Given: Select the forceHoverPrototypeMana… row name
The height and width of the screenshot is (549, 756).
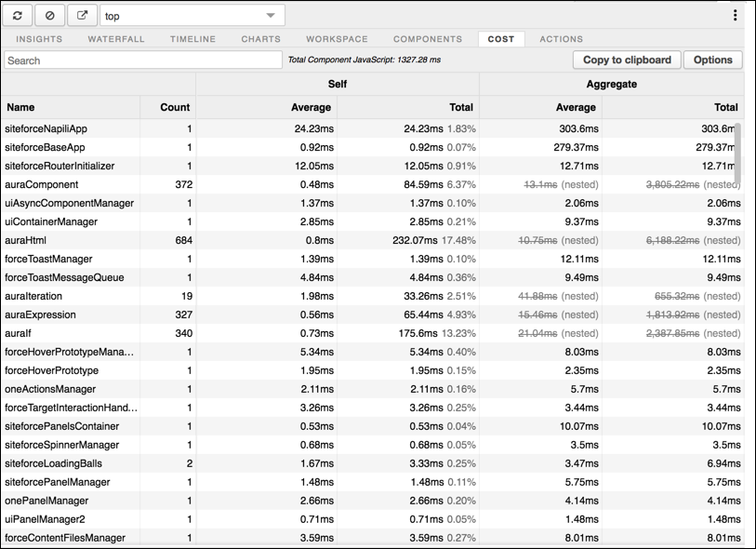Looking at the screenshot, I should coord(70,352).
